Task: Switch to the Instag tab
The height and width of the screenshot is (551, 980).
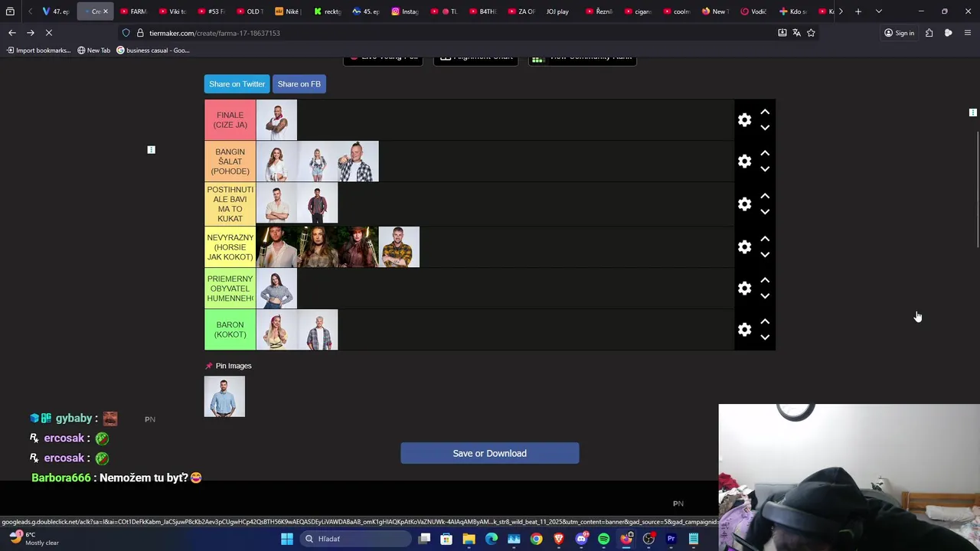Action: tap(405, 11)
